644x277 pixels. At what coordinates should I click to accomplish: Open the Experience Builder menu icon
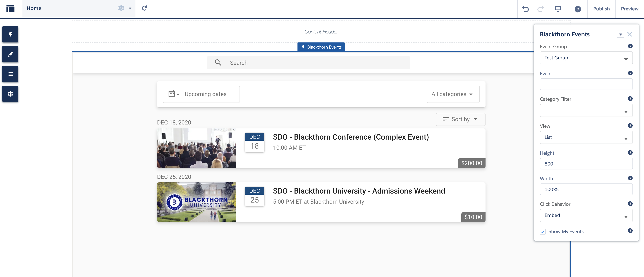[10, 8]
